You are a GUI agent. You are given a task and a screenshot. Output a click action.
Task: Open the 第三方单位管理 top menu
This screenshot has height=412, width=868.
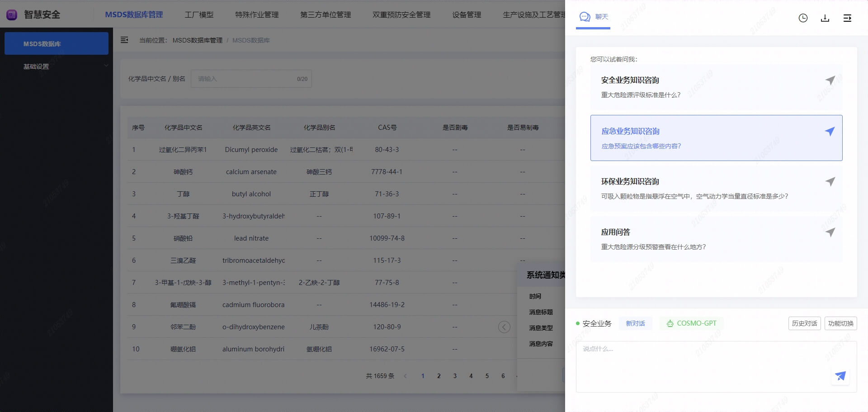pos(325,14)
